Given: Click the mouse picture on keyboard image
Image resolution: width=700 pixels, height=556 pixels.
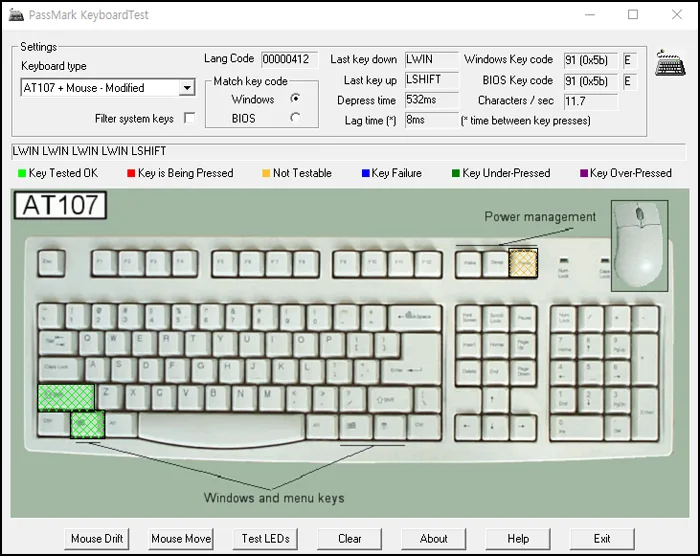Looking at the screenshot, I should coord(639,246).
